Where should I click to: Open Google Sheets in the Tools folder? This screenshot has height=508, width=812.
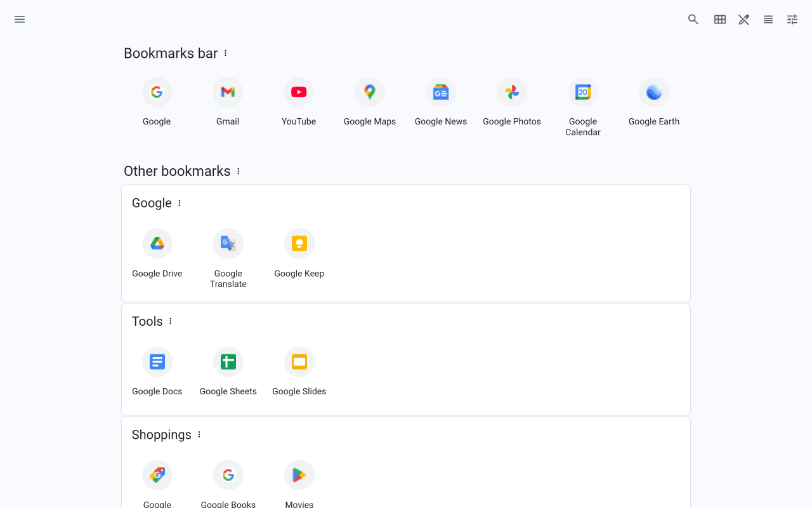[228, 361]
